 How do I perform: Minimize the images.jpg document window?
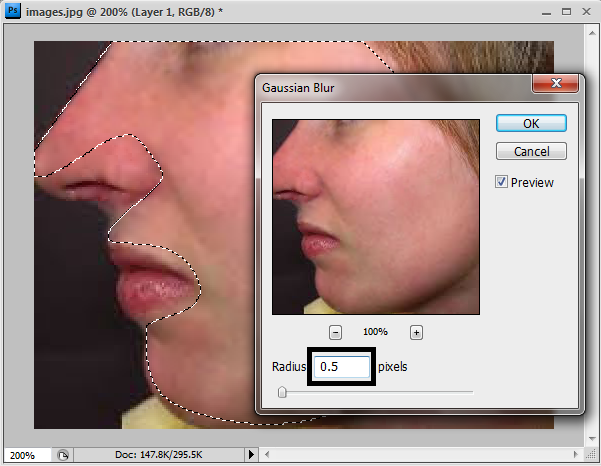pos(546,13)
